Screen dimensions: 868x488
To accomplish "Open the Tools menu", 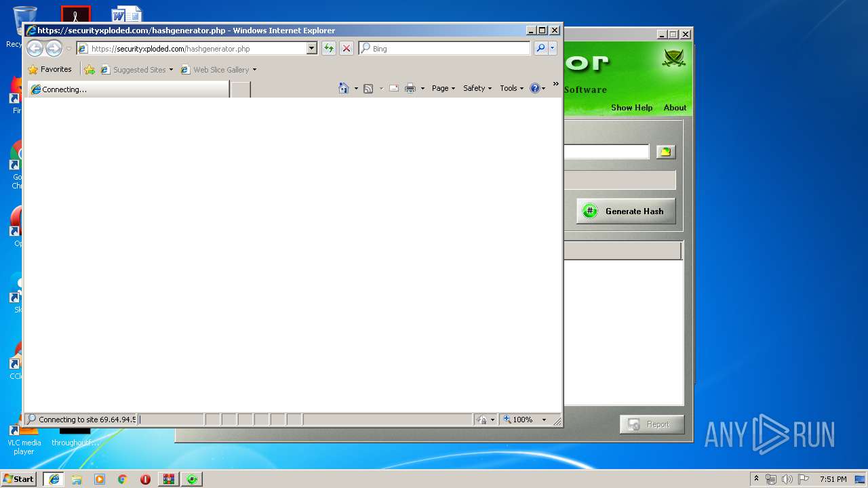I will tap(511, 88).
